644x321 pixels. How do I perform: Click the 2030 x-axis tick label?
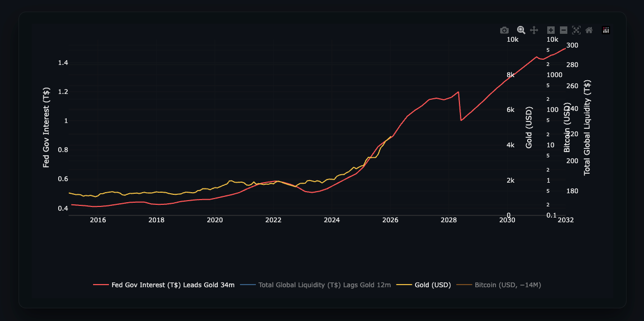coord(507,220)
